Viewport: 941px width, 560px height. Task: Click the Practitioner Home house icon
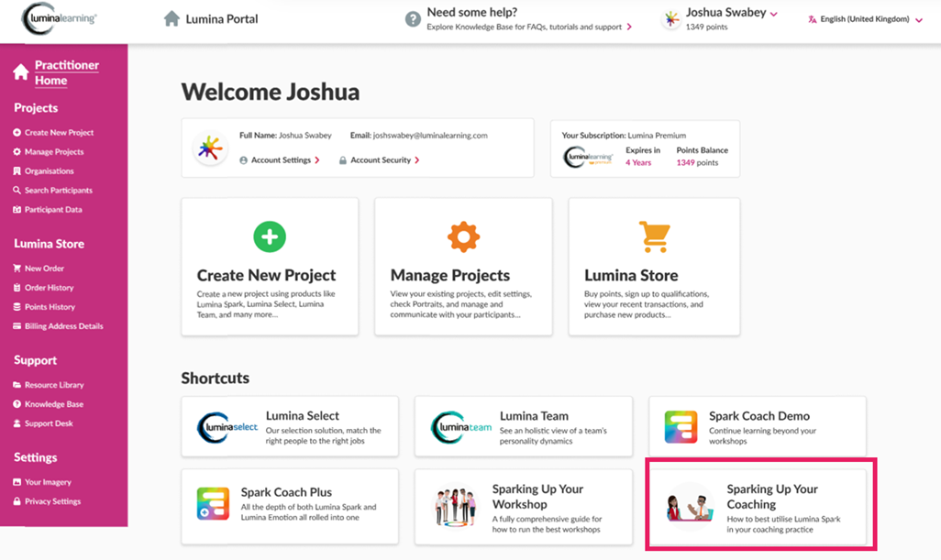(x=21, y=72)
